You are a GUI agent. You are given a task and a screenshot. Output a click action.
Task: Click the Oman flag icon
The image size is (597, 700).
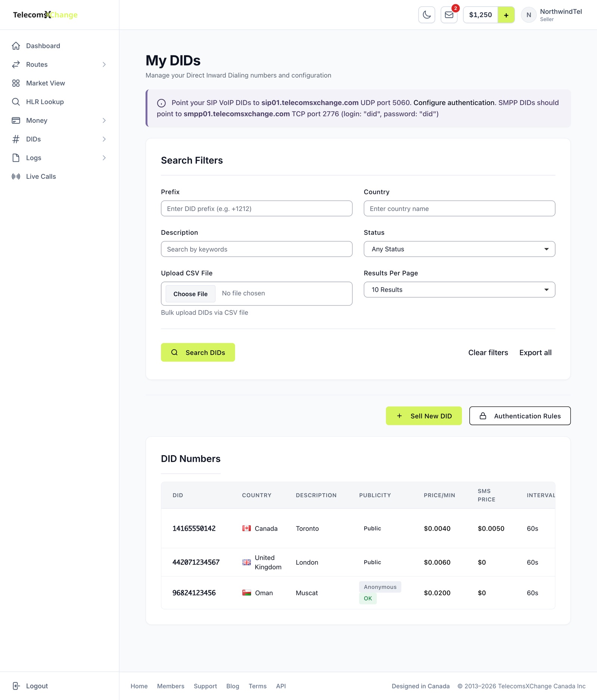click(246, 593)
